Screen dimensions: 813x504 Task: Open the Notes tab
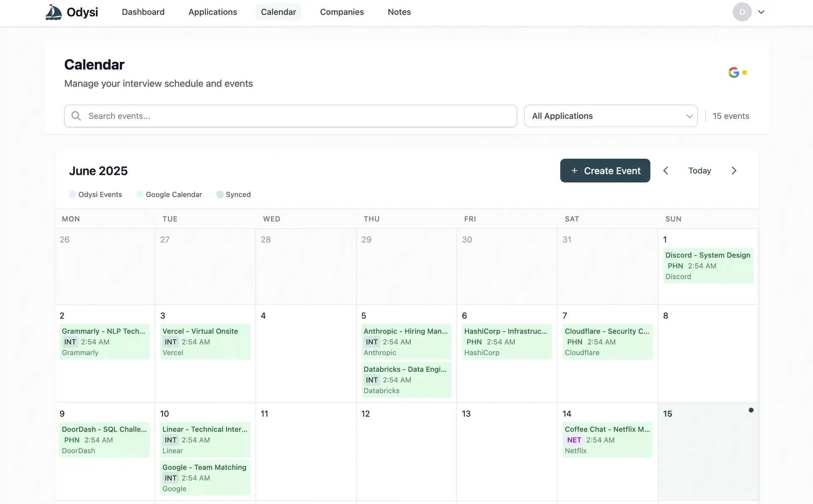click(399, 12)
